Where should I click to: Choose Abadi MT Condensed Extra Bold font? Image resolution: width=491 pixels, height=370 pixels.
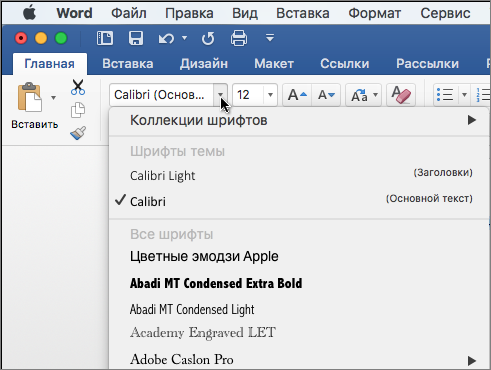coord(299,283)
